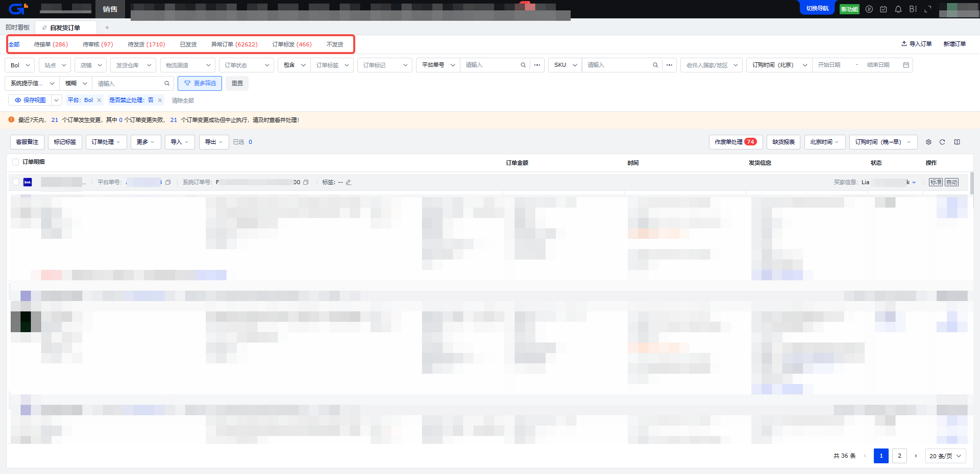The image size is (980, 474).
Task: Open the 店铺 dropdown
Action: point(91,65)
